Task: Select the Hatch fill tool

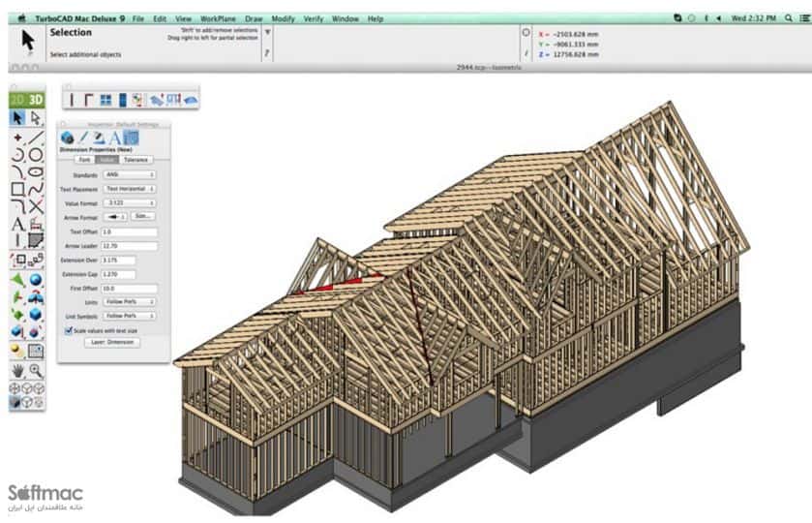Action: [x=36, y=240]
